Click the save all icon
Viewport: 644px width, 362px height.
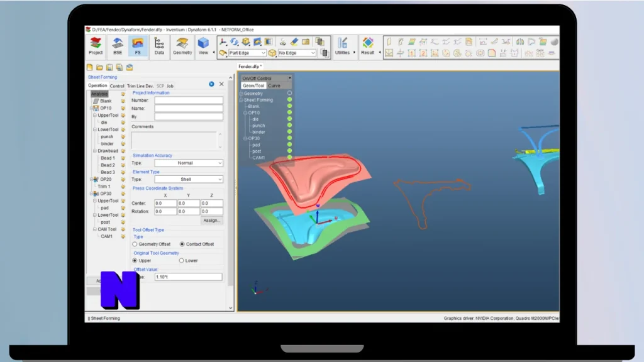pyautogui.click(x=119, y=67)
